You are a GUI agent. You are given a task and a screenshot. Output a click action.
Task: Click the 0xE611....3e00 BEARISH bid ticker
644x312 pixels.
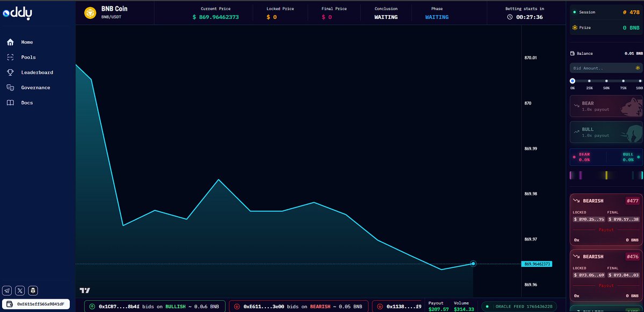point(299,306)
